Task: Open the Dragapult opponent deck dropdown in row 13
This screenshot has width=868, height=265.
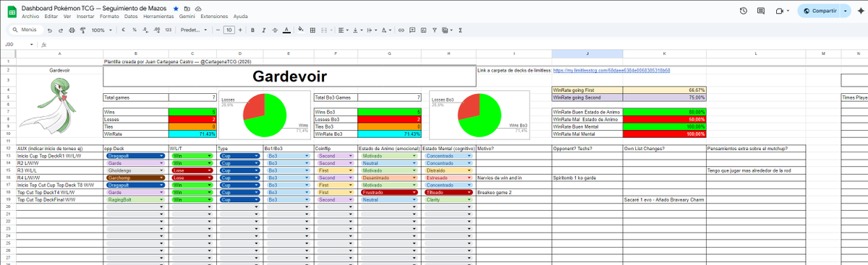Action: point(135,156)
